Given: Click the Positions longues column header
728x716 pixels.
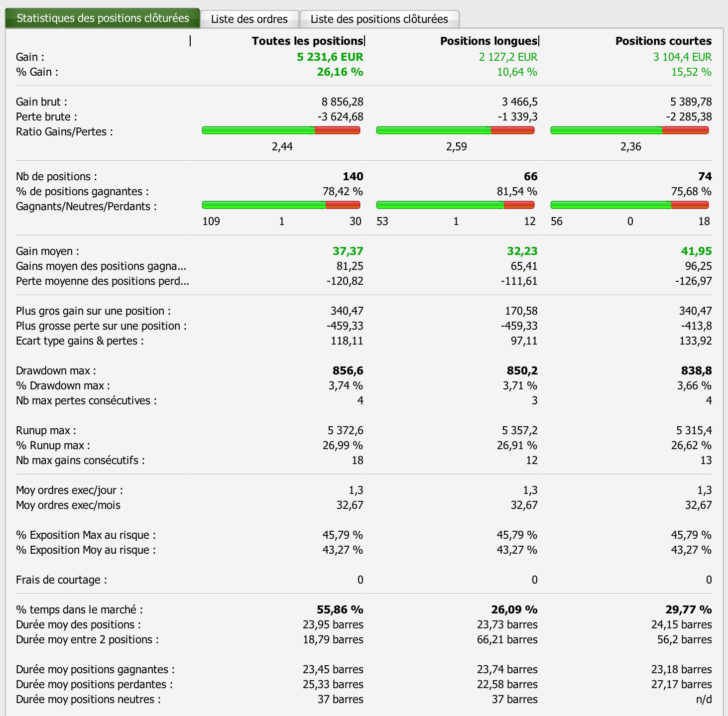Looking at the screenshot, I should click(x=488, y=41).
